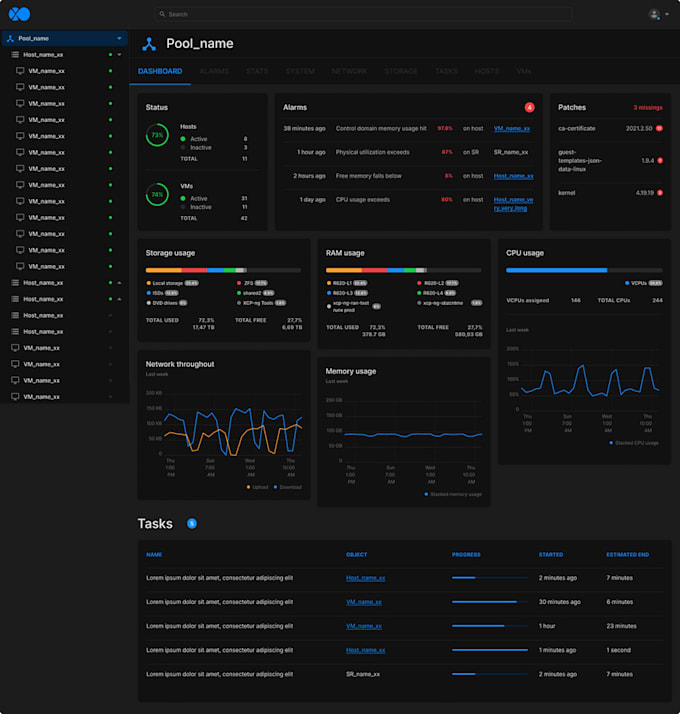Select the Pool_name item in the sidebar tree
The height and width of the screenshot is (714, 680).
coord(34,38)
